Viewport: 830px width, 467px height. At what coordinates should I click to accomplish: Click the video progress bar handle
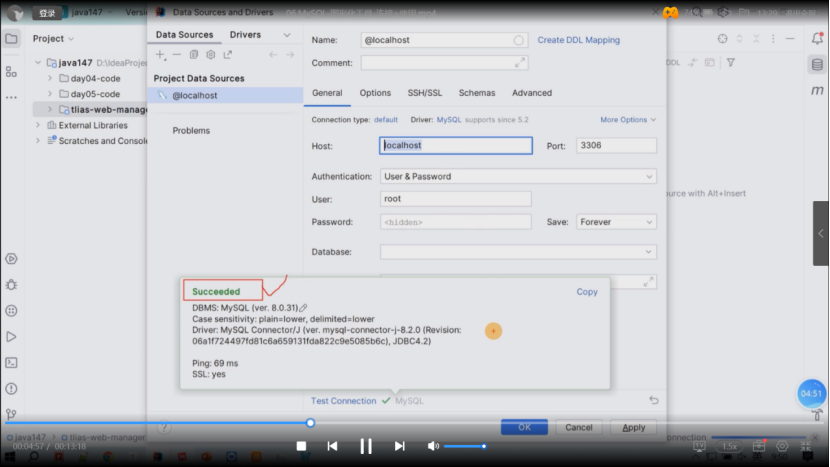(x=310, y=423)
